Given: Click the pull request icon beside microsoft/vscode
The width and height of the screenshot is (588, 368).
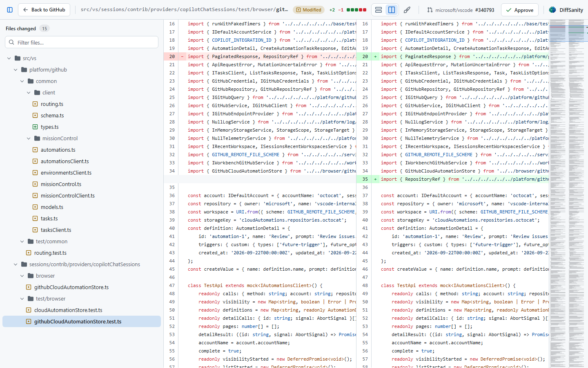Looking at the screenshot, I should (x=430, y=10).
